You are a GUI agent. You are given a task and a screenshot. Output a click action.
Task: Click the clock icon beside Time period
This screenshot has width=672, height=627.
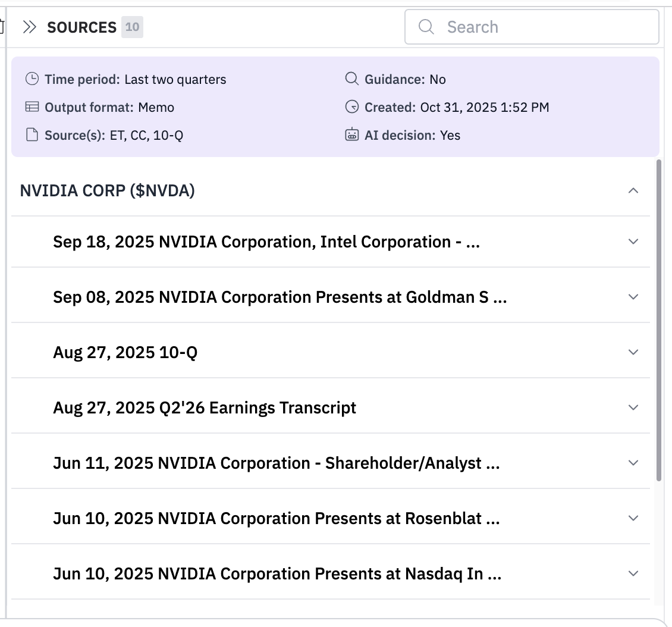(32, 79)
